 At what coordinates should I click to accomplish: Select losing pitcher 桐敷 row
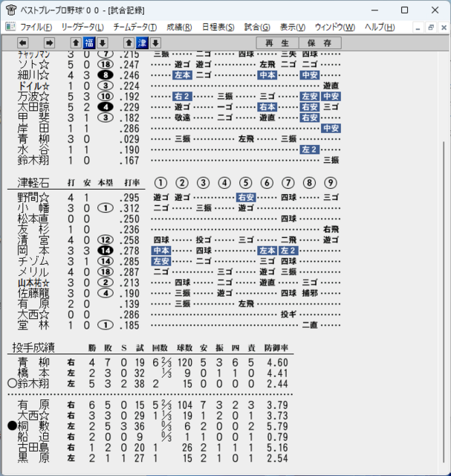pos(33,426)
